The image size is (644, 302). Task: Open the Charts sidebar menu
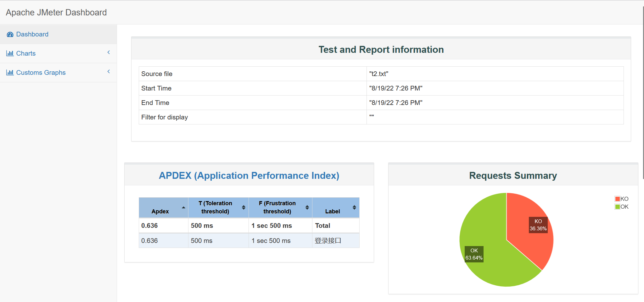pyautogui.click(x=58, y=53)
